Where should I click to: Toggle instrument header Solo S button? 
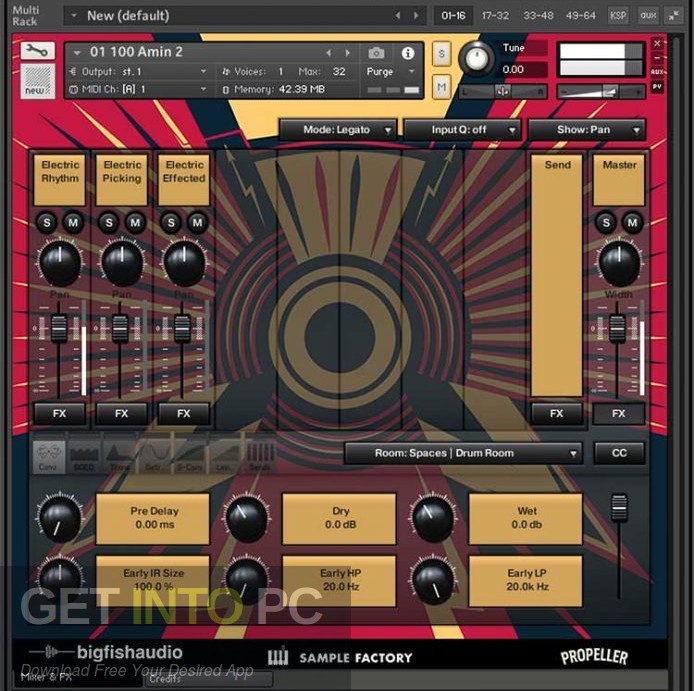coord(441,54)
